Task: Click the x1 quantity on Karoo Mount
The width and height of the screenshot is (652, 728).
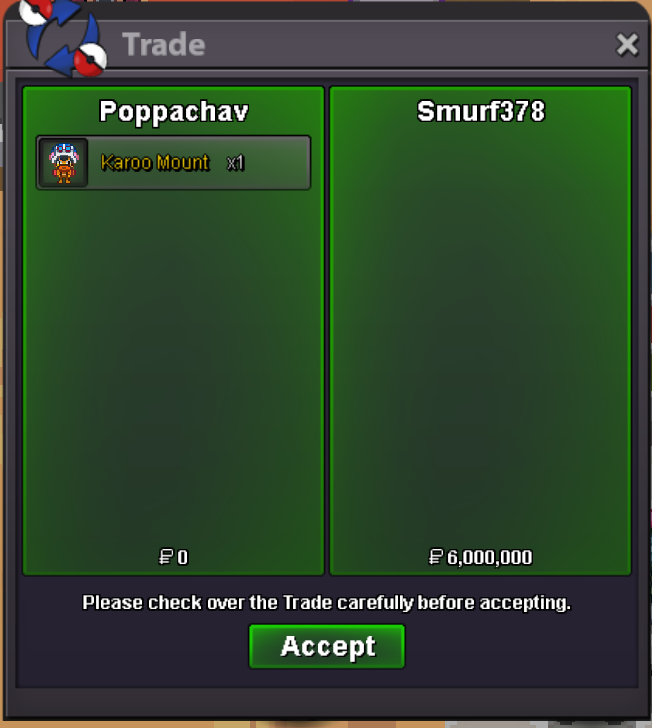Action: pyautogui.click(x=235, y=163)
